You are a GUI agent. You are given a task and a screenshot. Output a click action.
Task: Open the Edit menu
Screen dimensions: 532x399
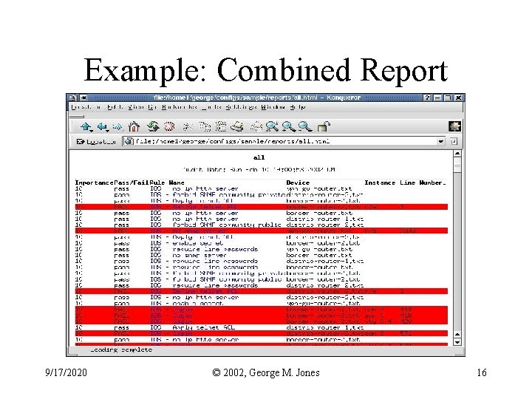point(115,107)
